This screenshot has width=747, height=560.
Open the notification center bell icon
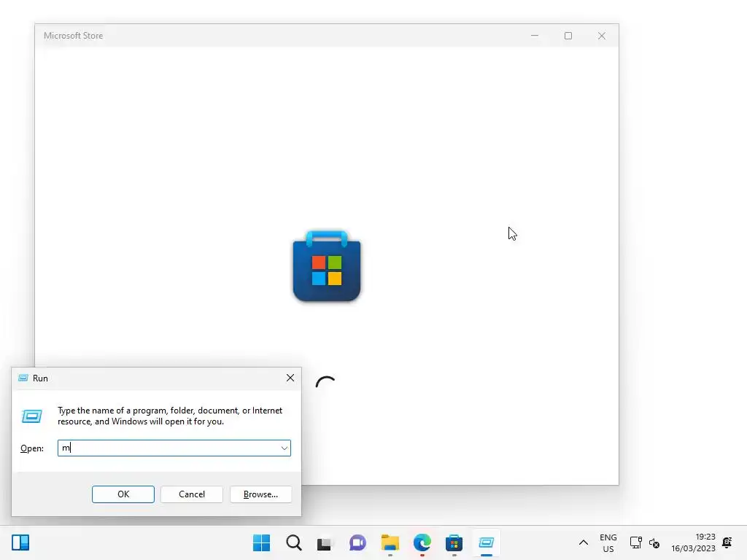point(727,542)
